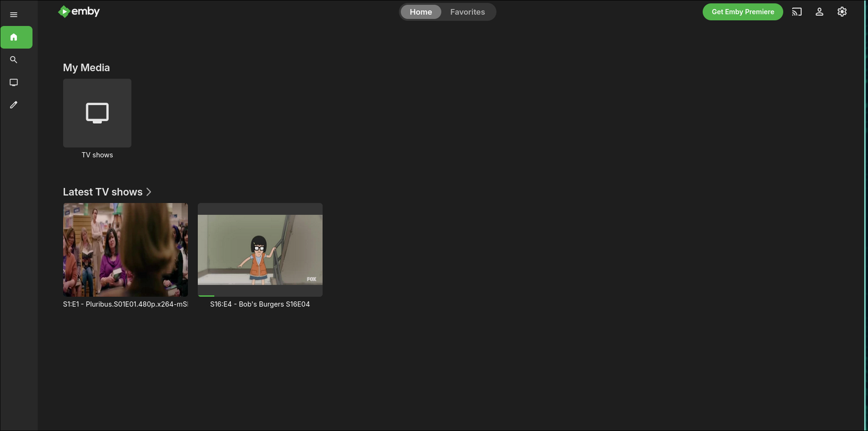Click the TV shows label under My Media
Screen dimensions: 868x431
tap(97, 155)
